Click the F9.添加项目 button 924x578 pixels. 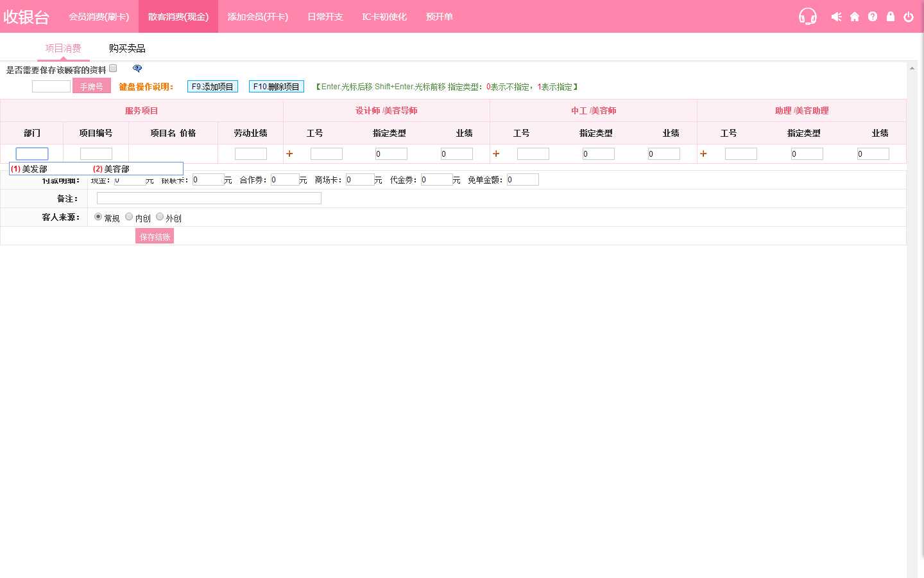tap(212, 87)
